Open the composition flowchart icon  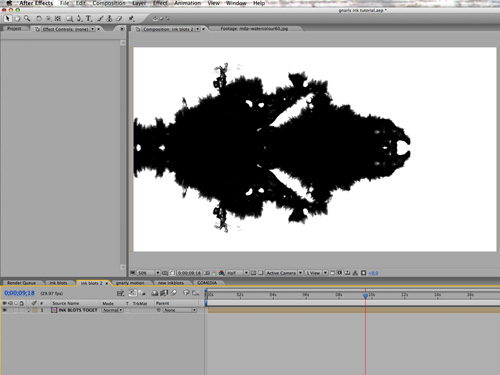tap(355, 273)
